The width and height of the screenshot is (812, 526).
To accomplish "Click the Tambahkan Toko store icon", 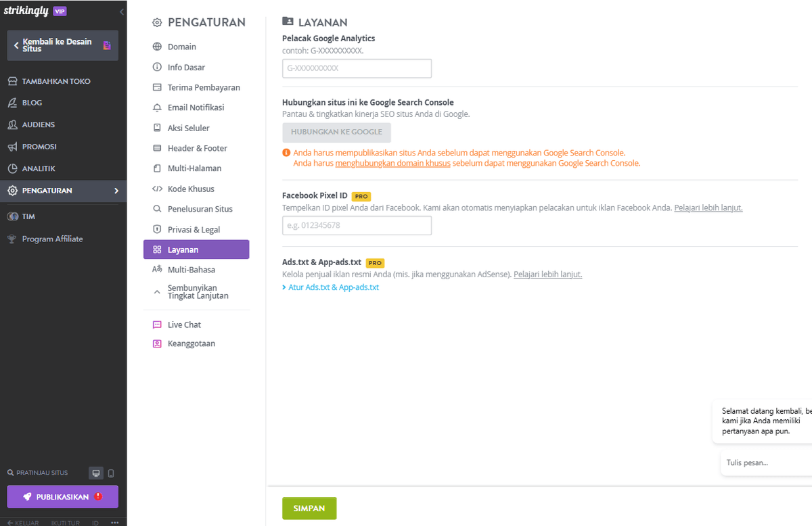I will click(12, 81).
